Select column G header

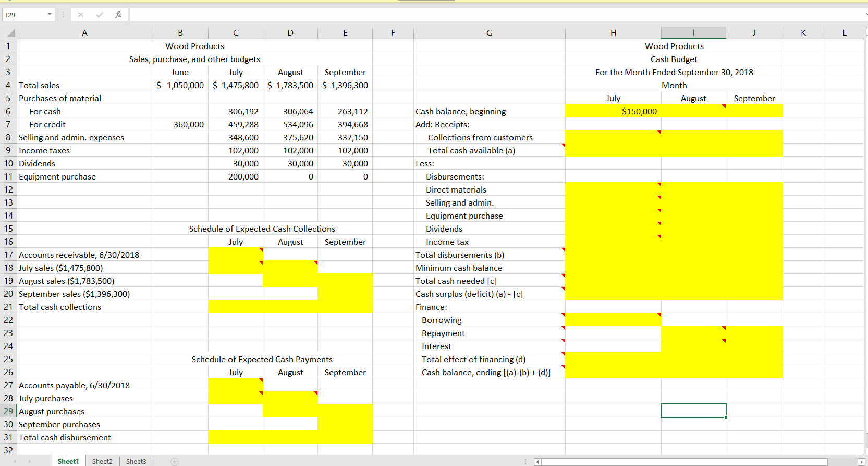click(489, 33)
